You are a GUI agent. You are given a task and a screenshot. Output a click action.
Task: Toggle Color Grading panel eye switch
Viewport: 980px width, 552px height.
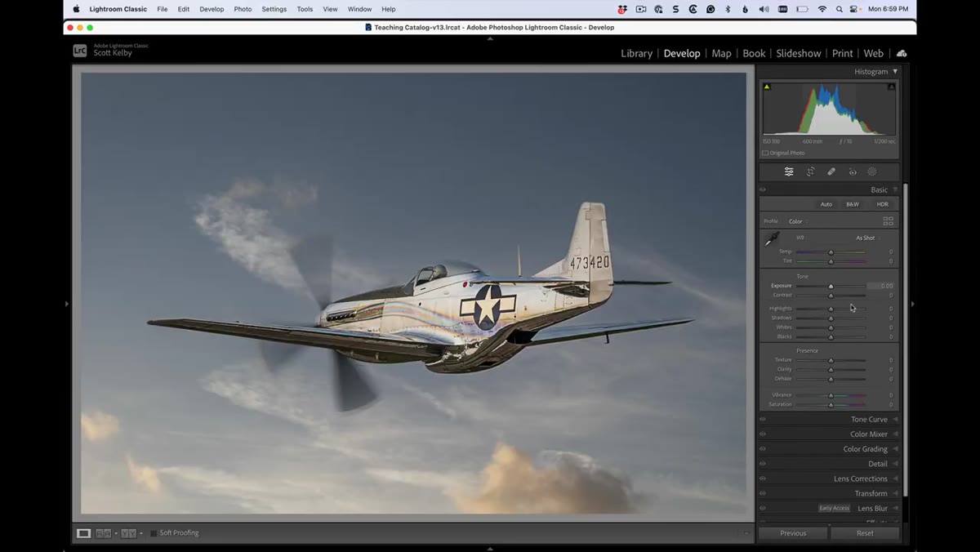[x=763, y=449]
